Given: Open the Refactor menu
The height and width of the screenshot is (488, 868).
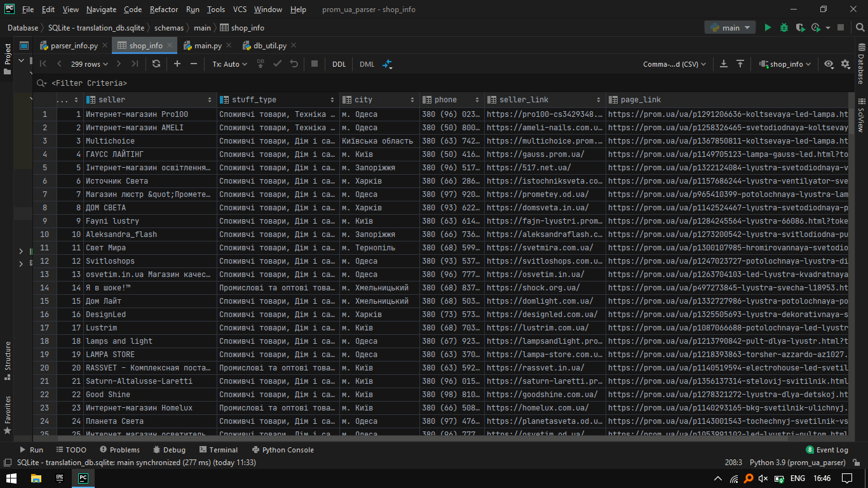Looking at the screenshot, I should pos(164,10).
